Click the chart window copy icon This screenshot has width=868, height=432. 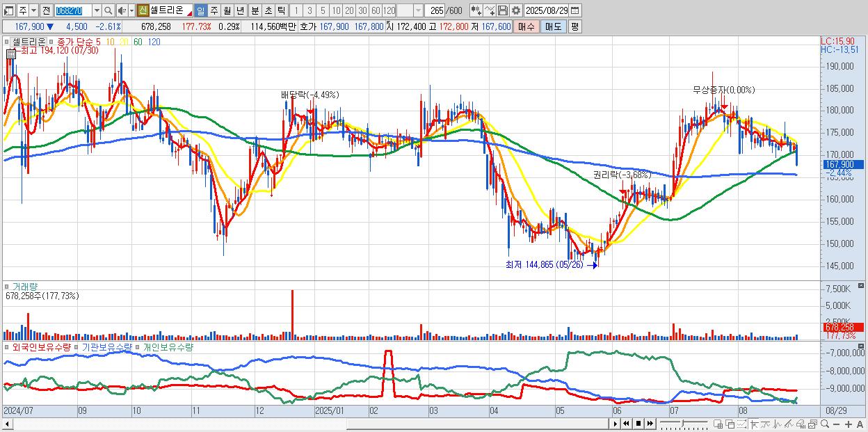click(x=812, y=424)
